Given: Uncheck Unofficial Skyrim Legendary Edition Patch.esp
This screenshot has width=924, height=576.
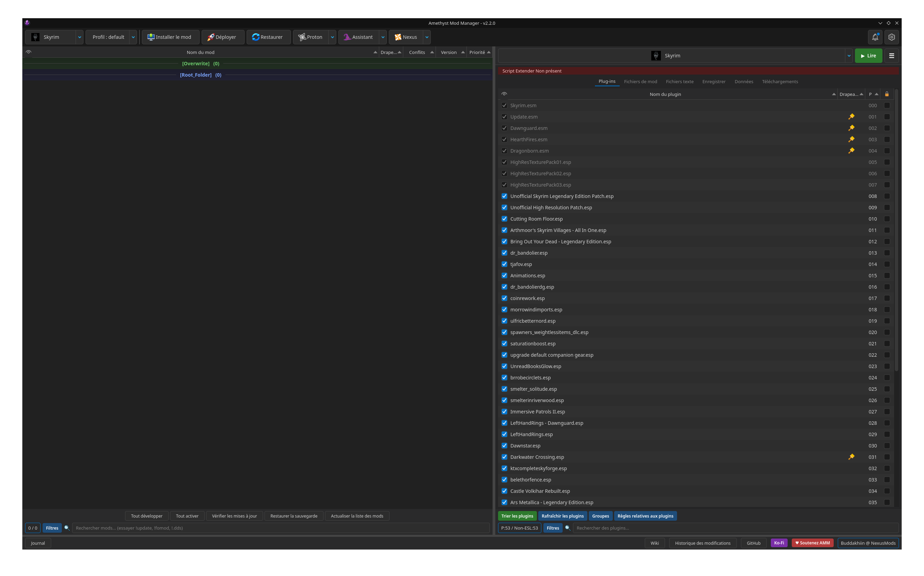Looking at the screenshot, I should tap(504, 196).
